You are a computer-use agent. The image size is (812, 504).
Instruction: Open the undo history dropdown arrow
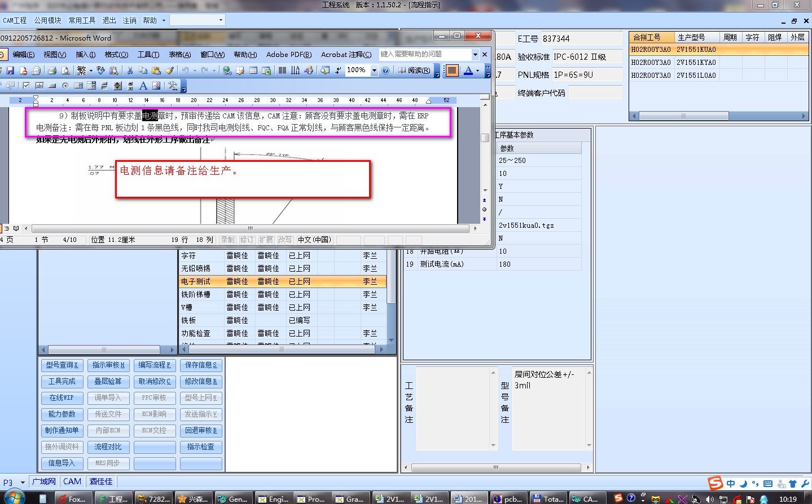click(x=194, y=70)
